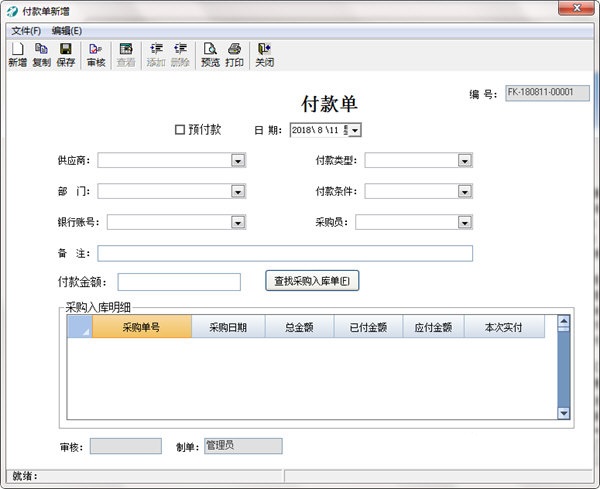Screen dimensions: 600x489
Task: Expand the 供应商 dropdown list
Action: (x=238, y=160)
